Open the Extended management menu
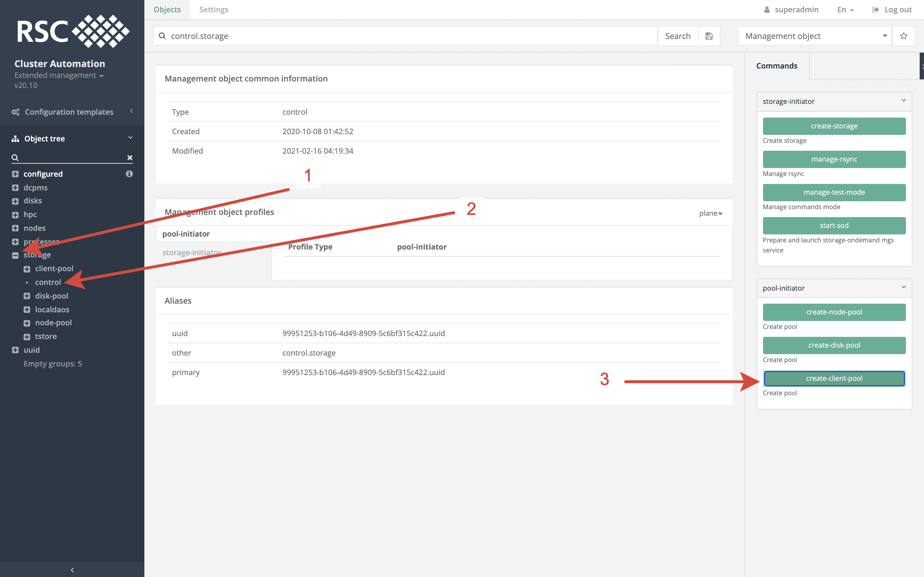Screen dimensions: 924x577 click(59, 75)
